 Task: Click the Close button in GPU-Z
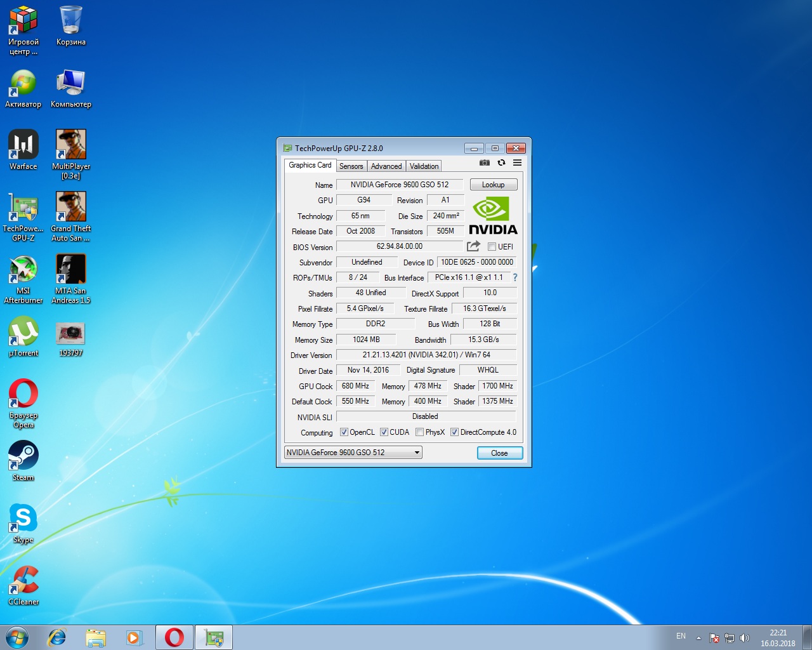pyautogui.click(x=499, y=453)
